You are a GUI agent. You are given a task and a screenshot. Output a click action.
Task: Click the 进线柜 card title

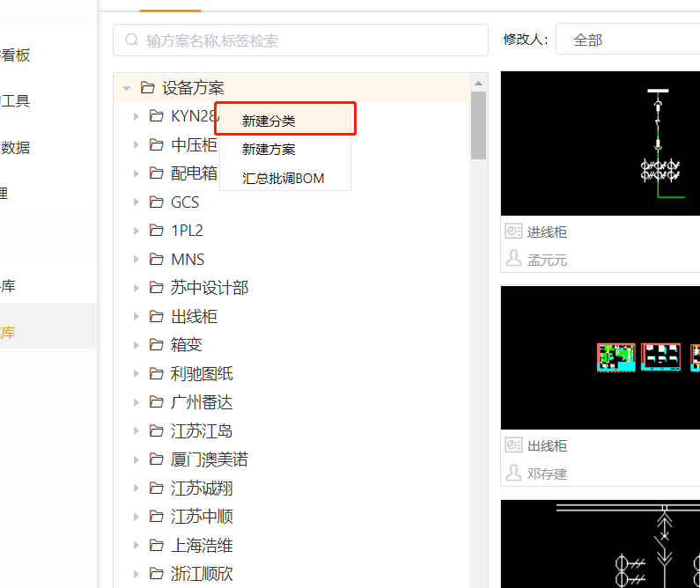[547, 232]
